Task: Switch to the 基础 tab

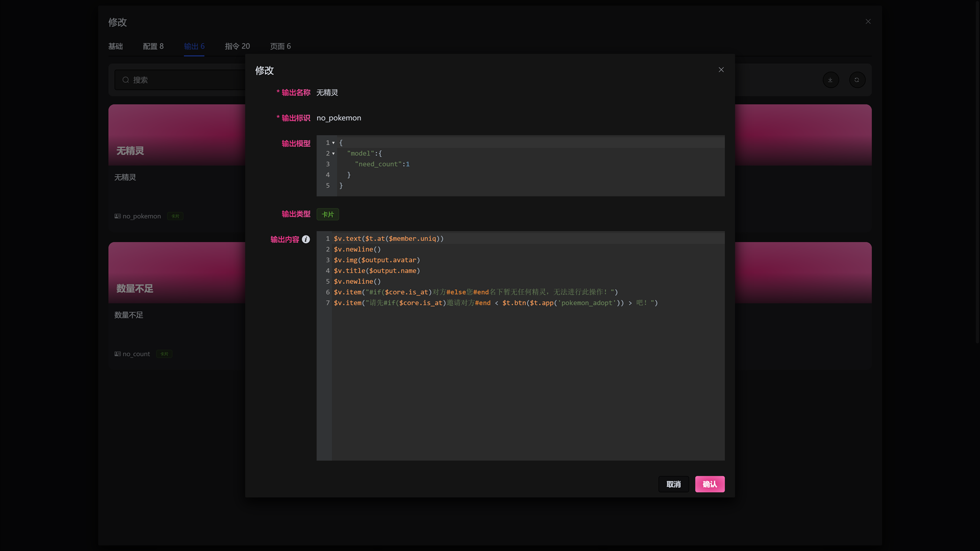Action: (x=115, y=46)
